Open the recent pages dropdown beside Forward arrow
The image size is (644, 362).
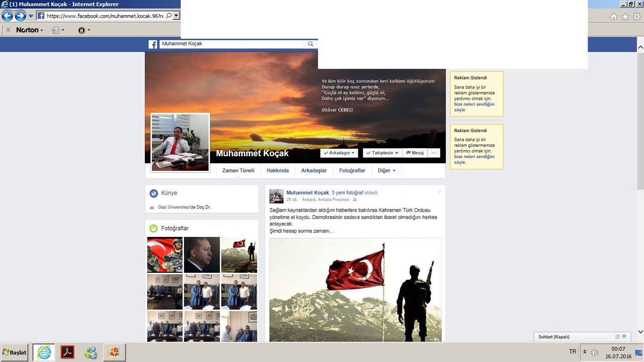(31, 16)
